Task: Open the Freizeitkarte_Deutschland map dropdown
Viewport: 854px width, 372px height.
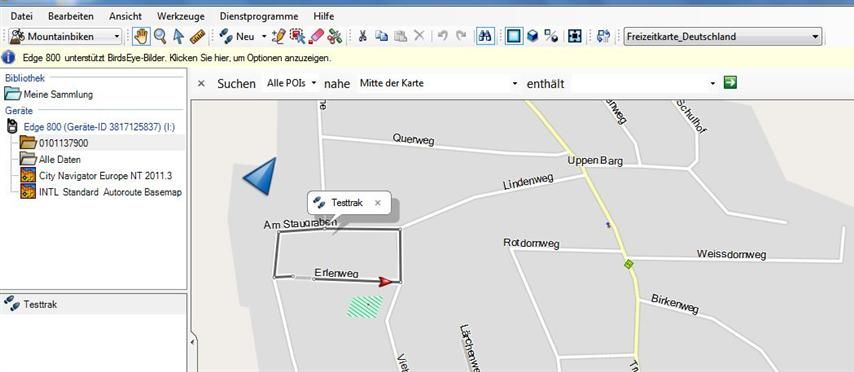Action: point(722,36)
